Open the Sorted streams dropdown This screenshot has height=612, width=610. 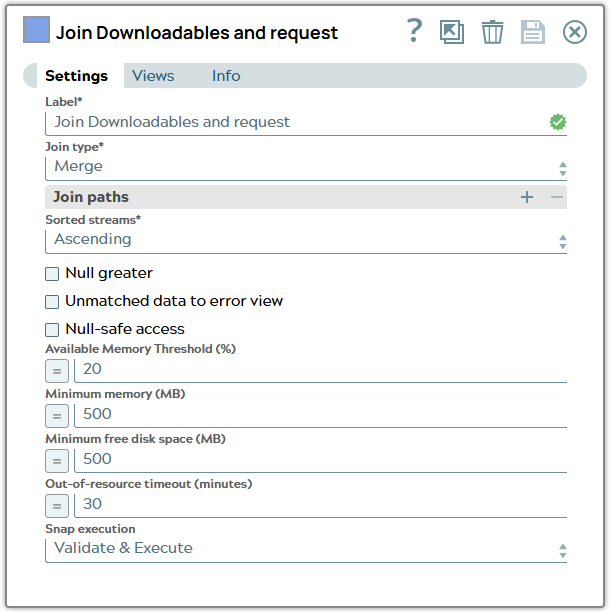coord(306,241)
